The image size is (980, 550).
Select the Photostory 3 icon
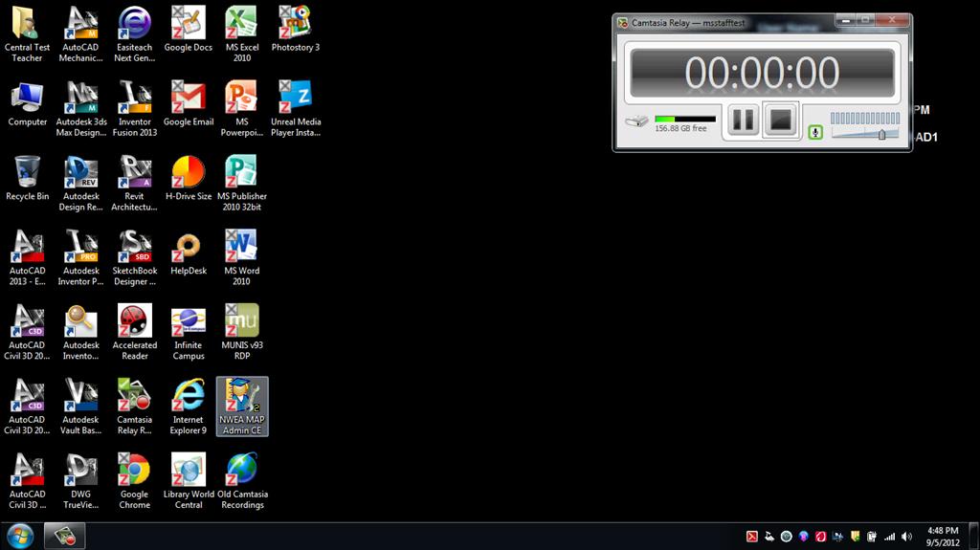click(x=296, y=30)
